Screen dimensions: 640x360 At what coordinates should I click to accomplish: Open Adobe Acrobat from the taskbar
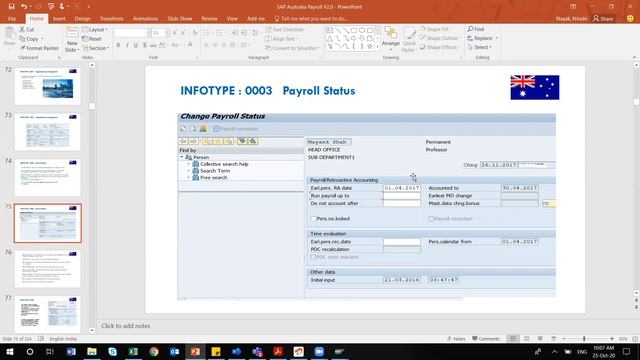click(x=278, y=351)
